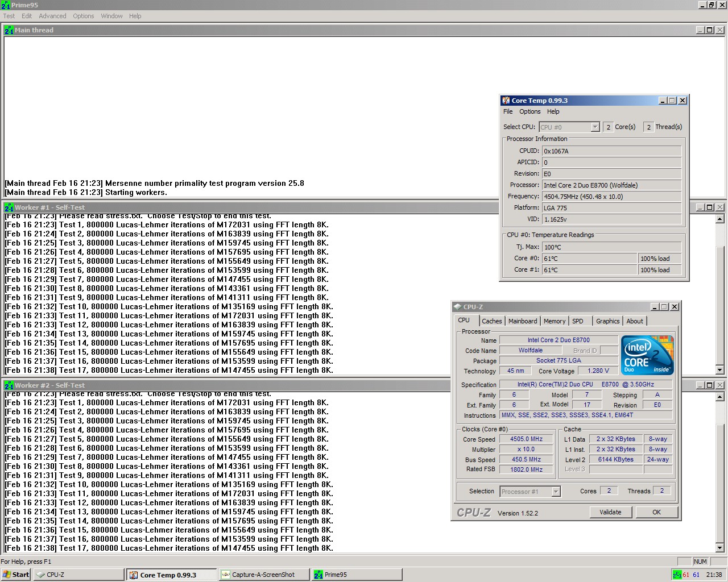Switch to the Mainboard tab

(x=523, y=321)
